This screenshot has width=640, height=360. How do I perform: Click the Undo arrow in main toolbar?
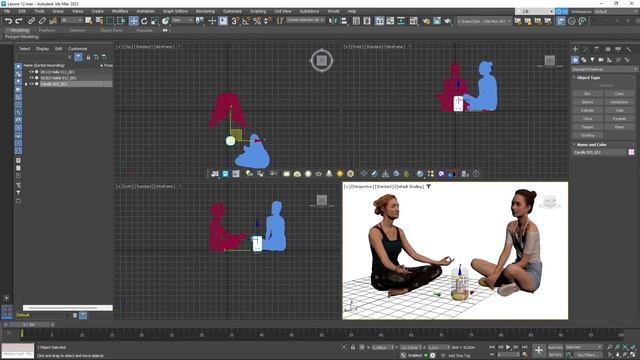8,21
